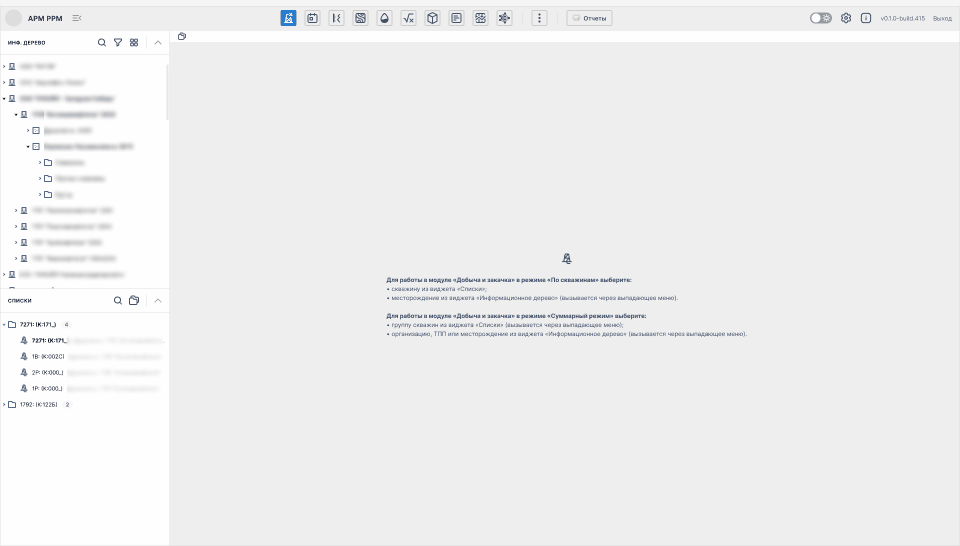
Task: Toggle the theme switch in top bar
Action: 820,18
